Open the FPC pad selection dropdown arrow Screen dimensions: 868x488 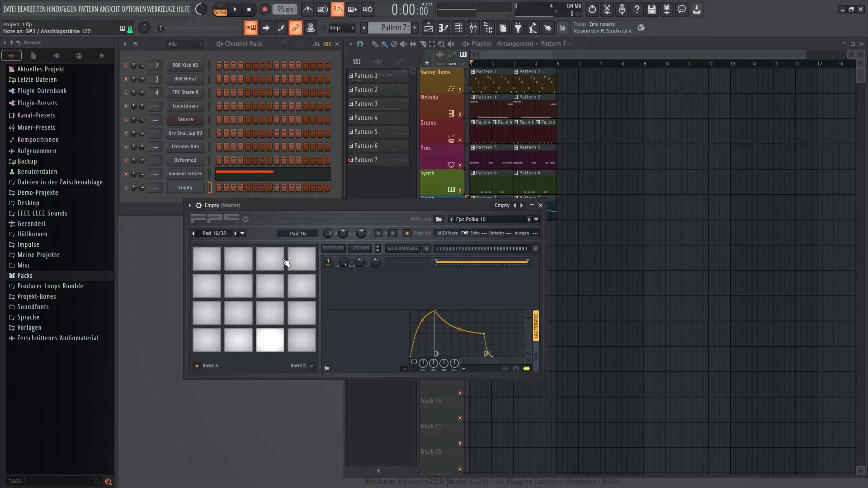[243, 234]
